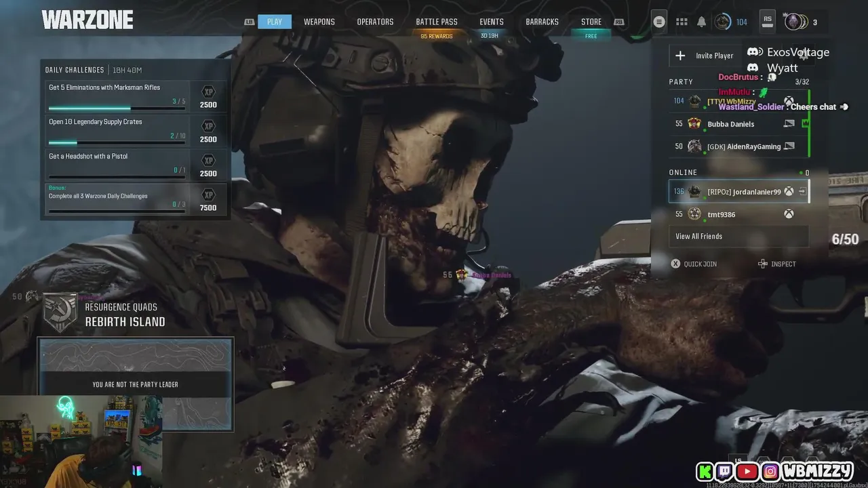Click the YouTube logo in stream overlay
Image resolution: width=868 pixels, height=488 pixels.
pyautogui.click(x=747, y=471)
